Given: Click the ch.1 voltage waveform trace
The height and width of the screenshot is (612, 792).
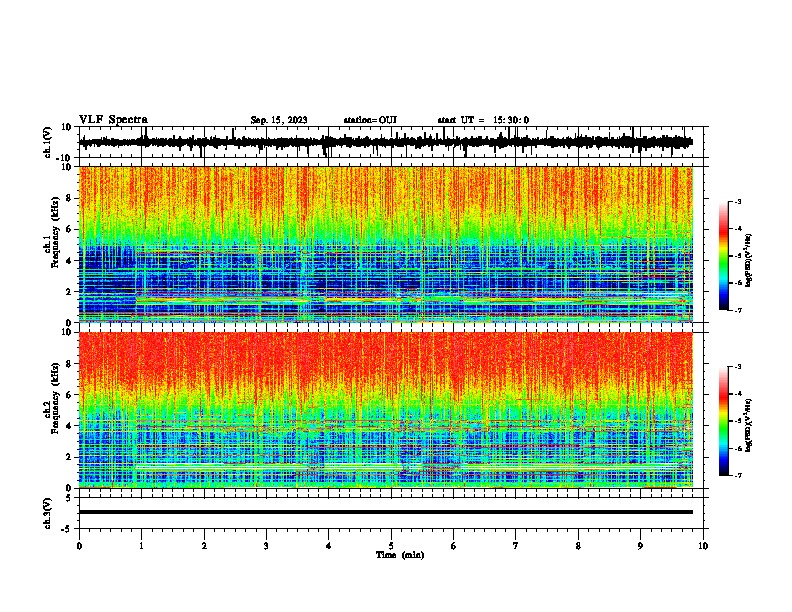Looking at the screenshot, I should pos(386,142).
